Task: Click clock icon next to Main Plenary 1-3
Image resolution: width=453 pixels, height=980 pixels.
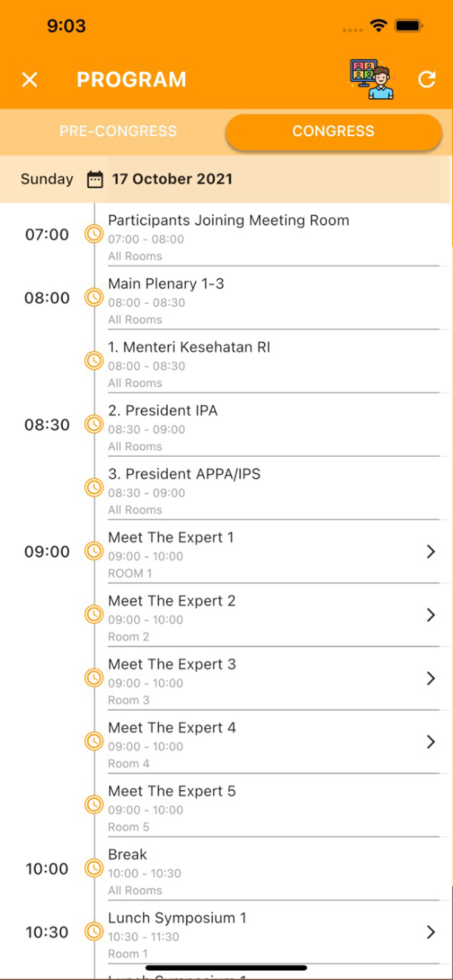Action: pyautogui.click(x=94, y=297)
